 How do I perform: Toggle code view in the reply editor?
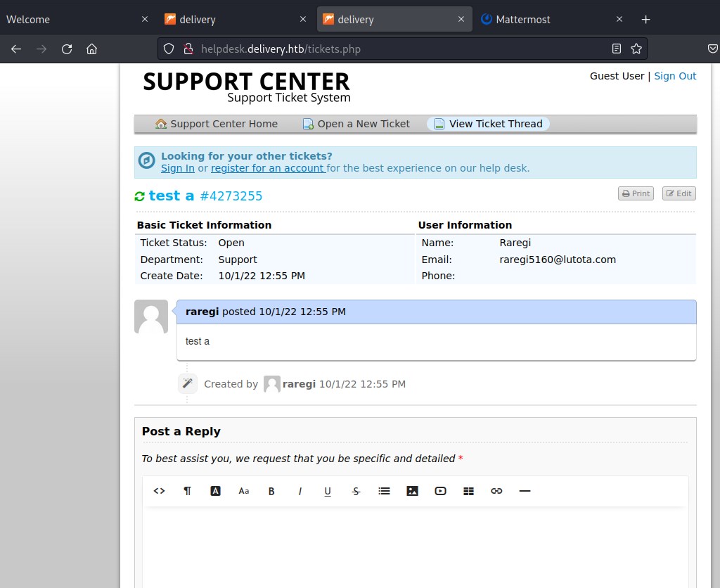coord(159,491)
